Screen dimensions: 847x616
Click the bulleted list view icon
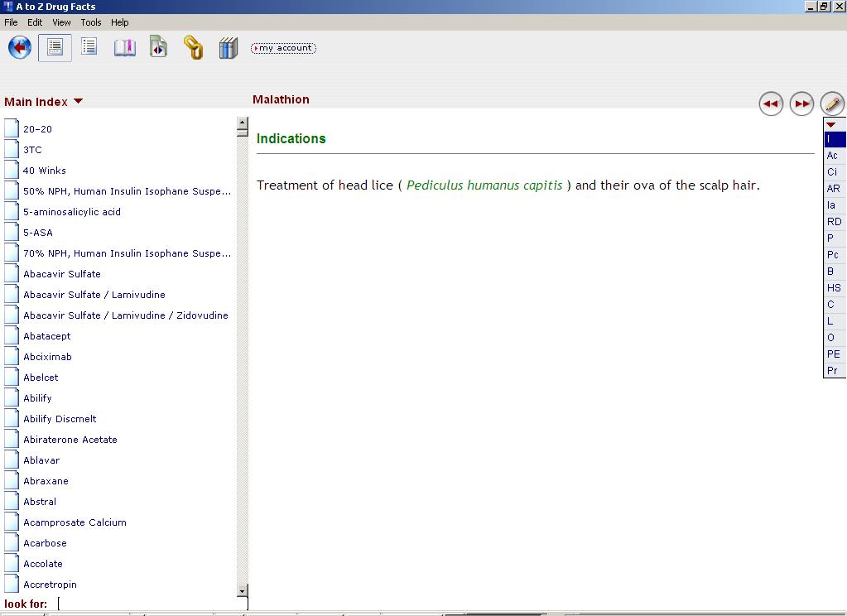pos(89,47)
